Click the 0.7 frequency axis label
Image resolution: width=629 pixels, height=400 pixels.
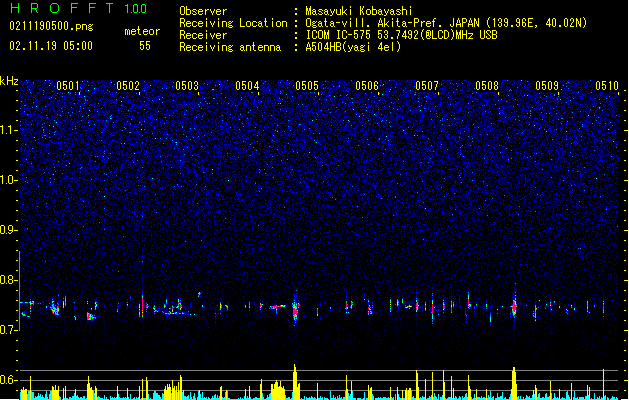(x=8, y=330)
